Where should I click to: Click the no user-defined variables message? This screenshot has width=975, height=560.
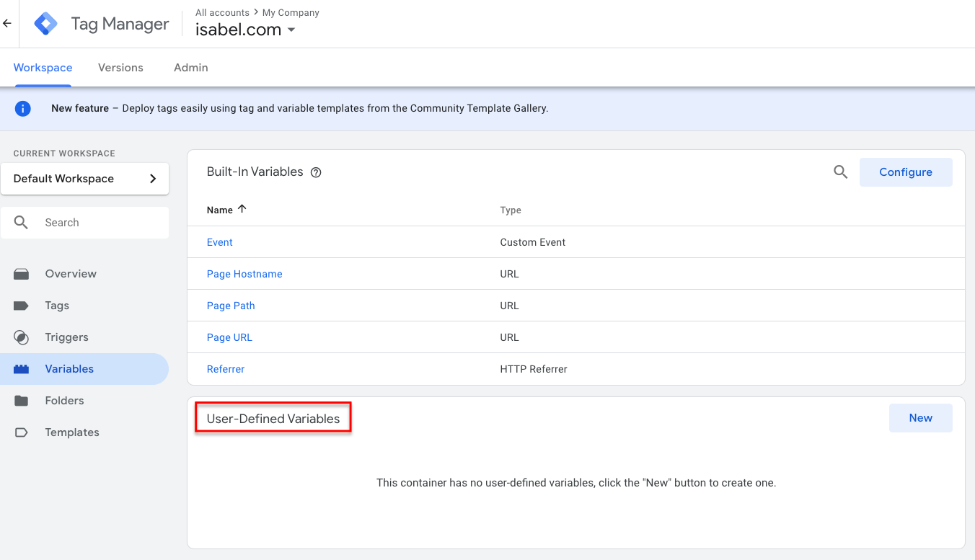click(576, 483)
